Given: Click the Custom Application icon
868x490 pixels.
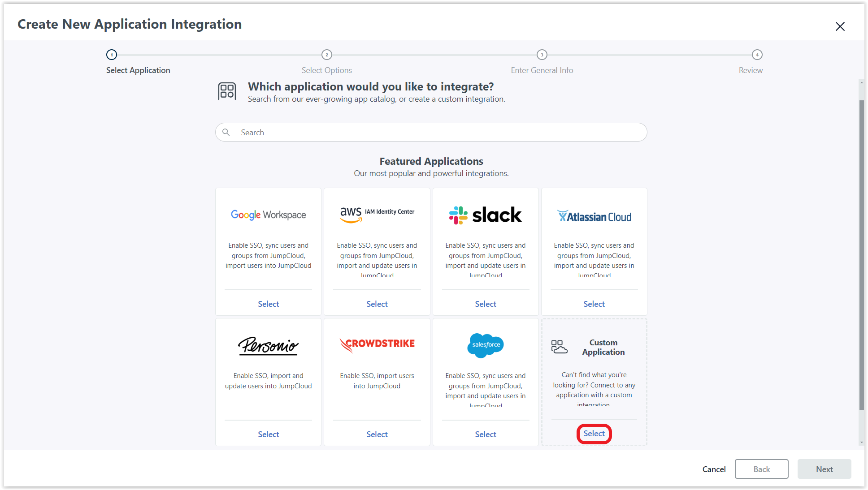Looking at the screenshot, I should coord(559,347).
